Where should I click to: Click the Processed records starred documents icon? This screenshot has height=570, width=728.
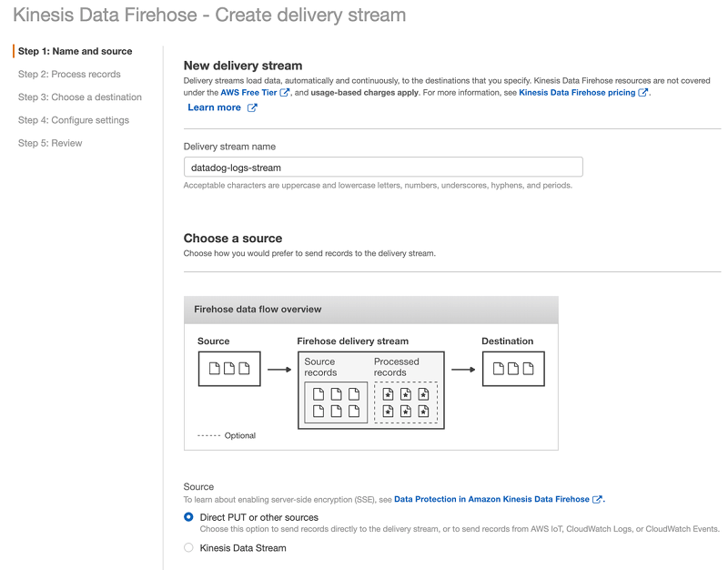coord(406,402)
